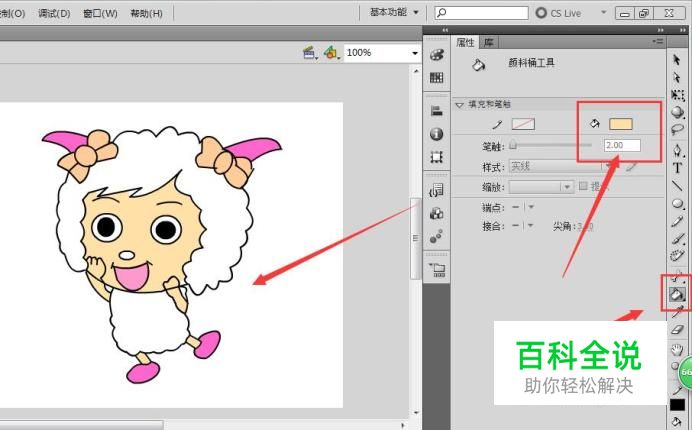Click the toolbar stroke color pencil icon

click(677, 390)
